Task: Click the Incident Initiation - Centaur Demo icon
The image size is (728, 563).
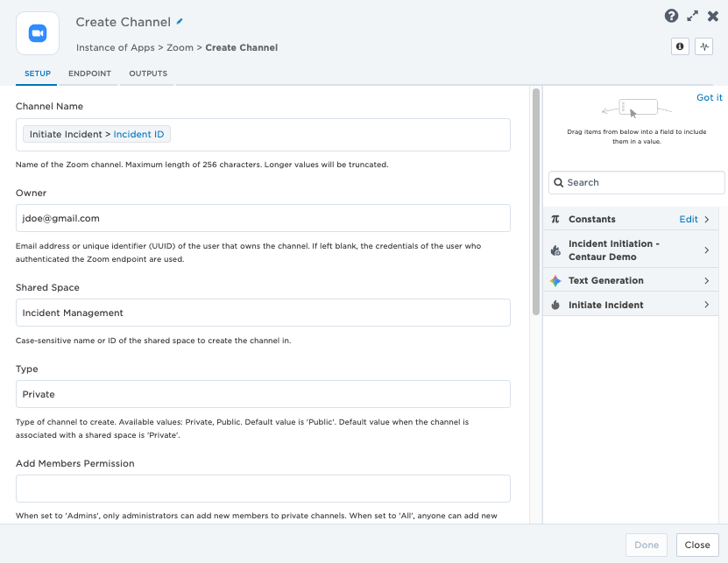Action: [555, 250]
